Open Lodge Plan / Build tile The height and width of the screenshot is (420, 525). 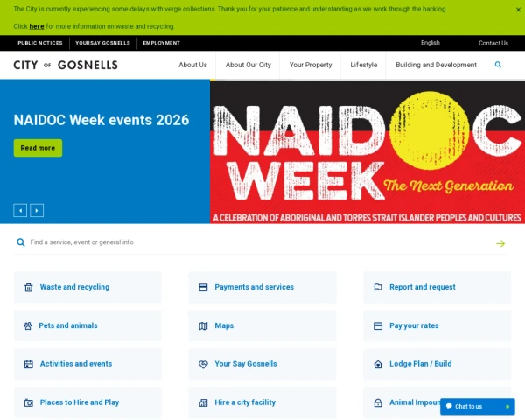[x=437, y=364]
